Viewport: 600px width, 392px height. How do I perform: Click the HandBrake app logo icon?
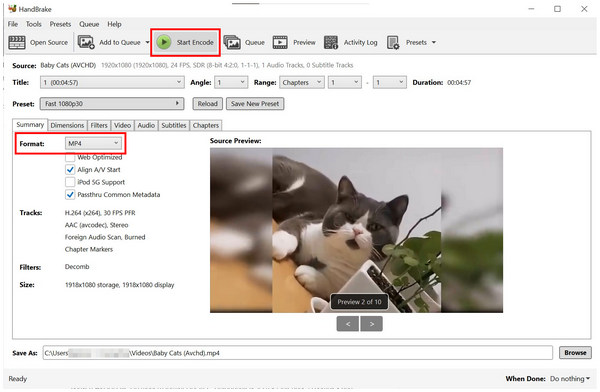(x=12, y=8)
